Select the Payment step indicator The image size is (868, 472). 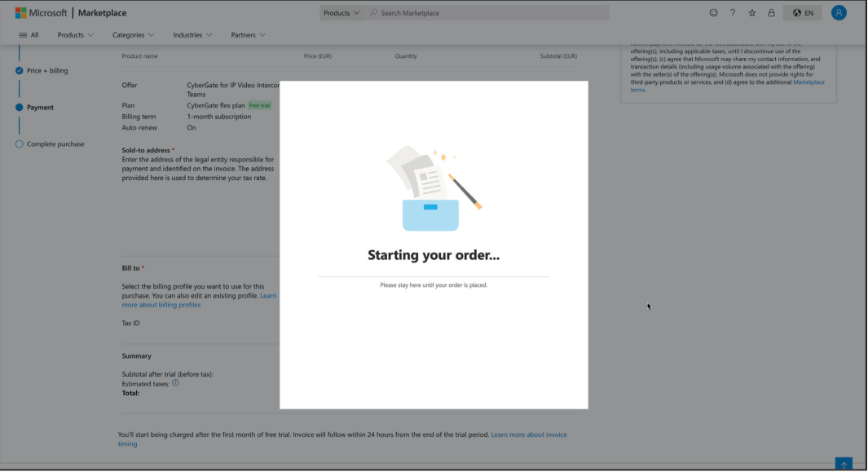point(18,107)
